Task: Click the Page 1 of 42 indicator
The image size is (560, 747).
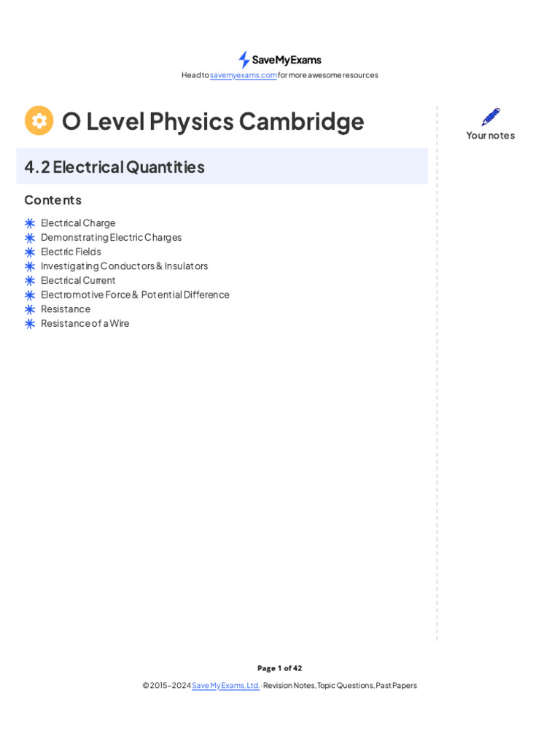Action: [x=279, y=668]
